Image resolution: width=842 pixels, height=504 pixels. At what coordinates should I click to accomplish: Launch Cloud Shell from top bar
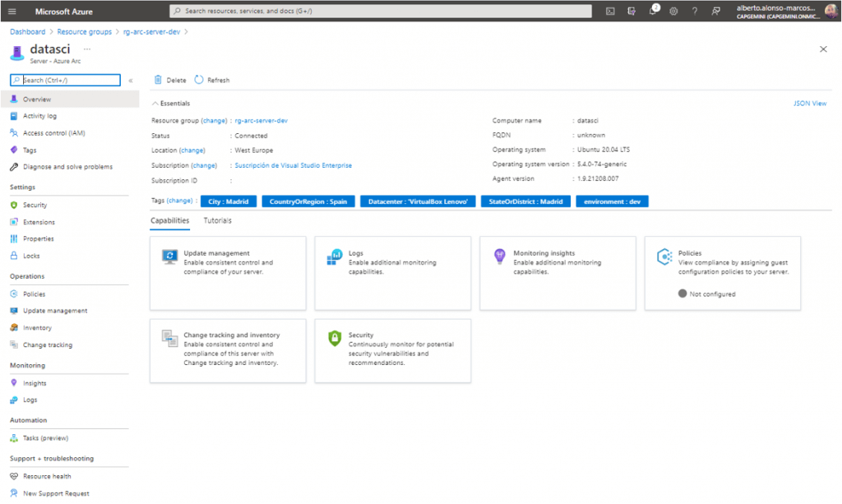point(610,12)
